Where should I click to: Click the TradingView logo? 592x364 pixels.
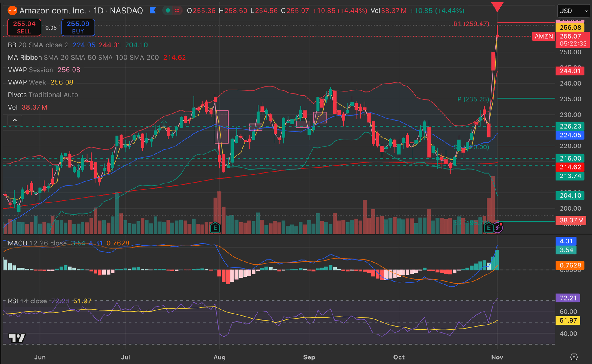(17, 338)
